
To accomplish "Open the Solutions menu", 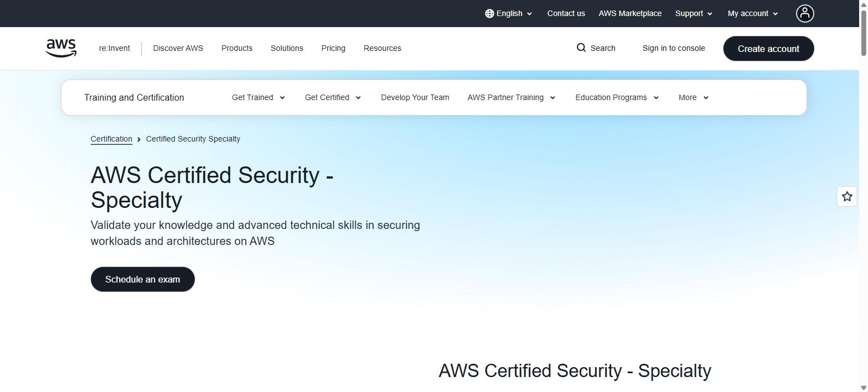I will (287, 48).
